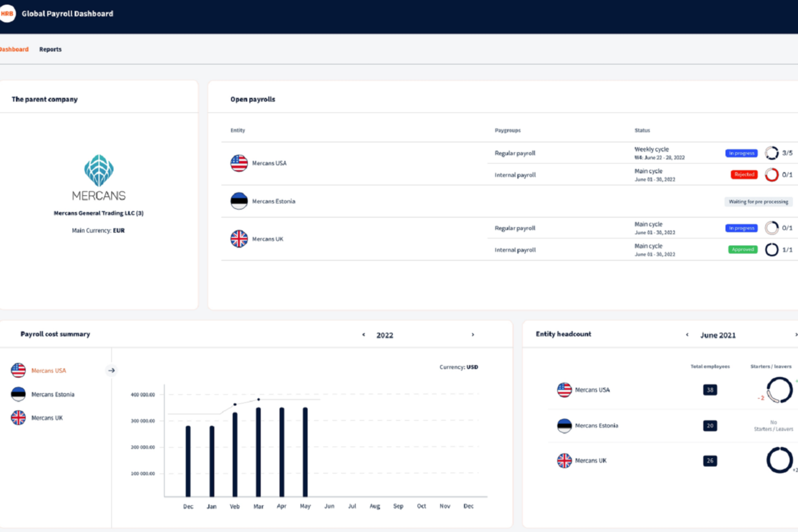Viewport: 798px width, 532px height.
Task: Click In progress badge for USA weekly cycle
Action: (x=741, y=153)
